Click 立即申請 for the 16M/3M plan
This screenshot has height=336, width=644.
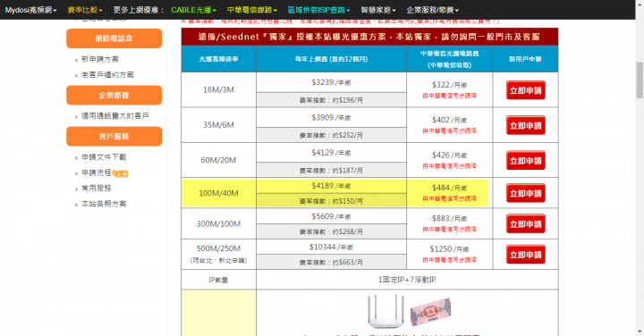tap(525, 90)
